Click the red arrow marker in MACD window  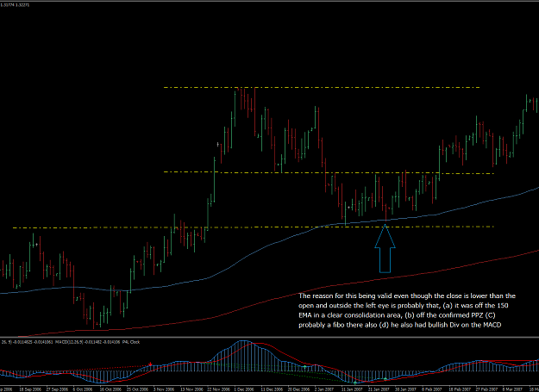[x=150, y=364]
